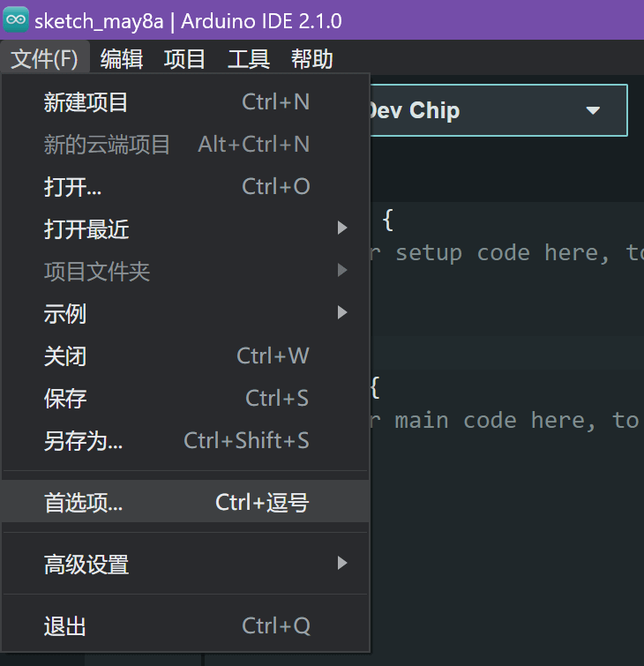Screen dimensions: 644x666
Task: Click the Arduino logo icon in title bar
Action: click(17, 20)
